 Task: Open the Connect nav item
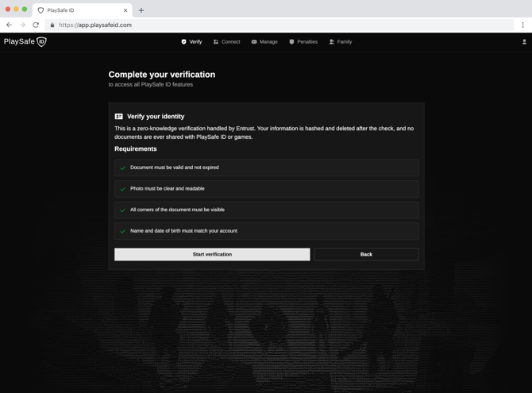click(226, 42)
